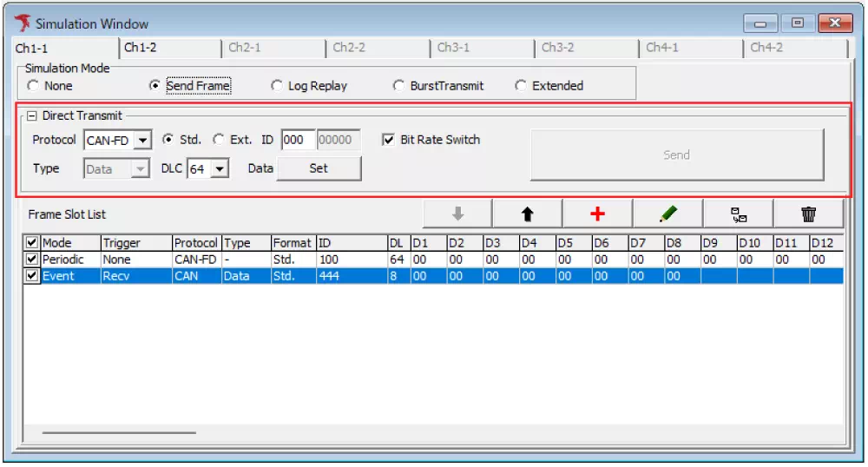This screenshot has width=868, height=467.
Task: Switch to the Ch2-1 tab
Action: (245, 48)
